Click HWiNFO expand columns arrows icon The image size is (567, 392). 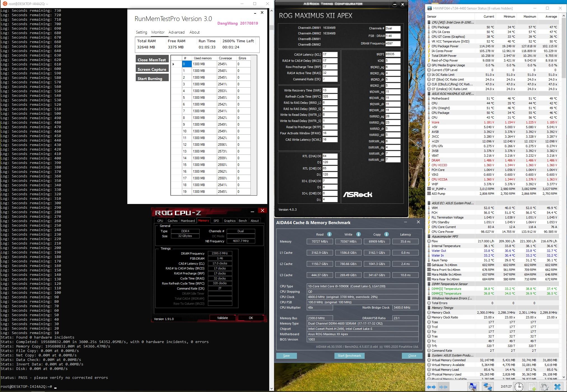point(431,387)
